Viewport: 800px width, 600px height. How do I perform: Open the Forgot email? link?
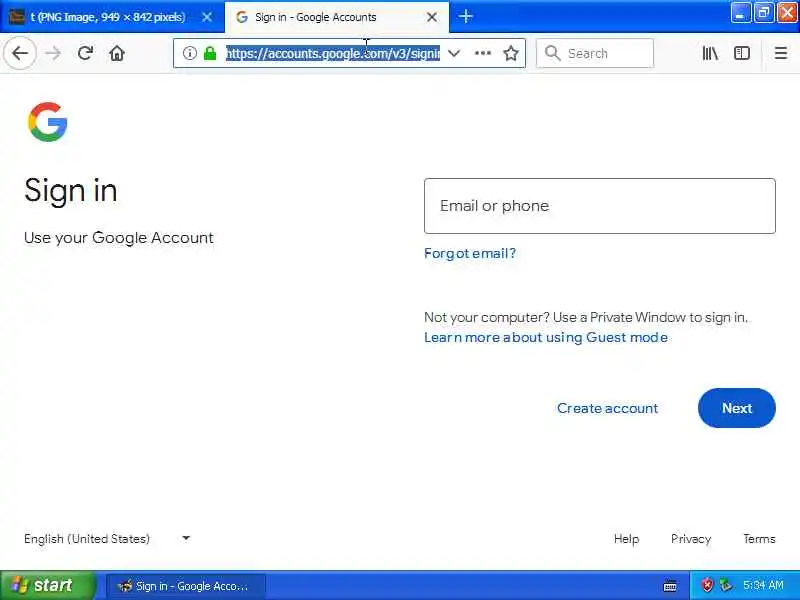click(x=470, y=253)
